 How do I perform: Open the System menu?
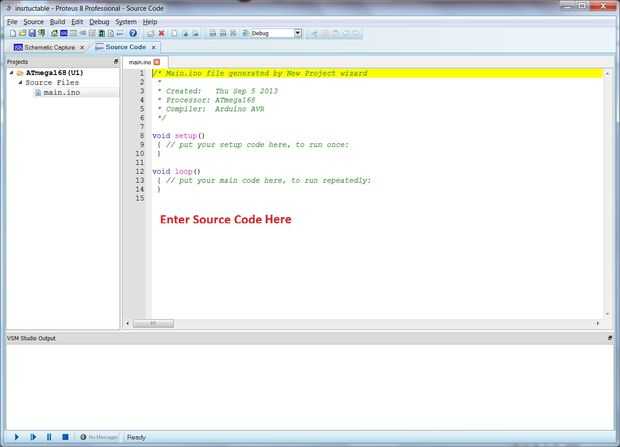126,22
